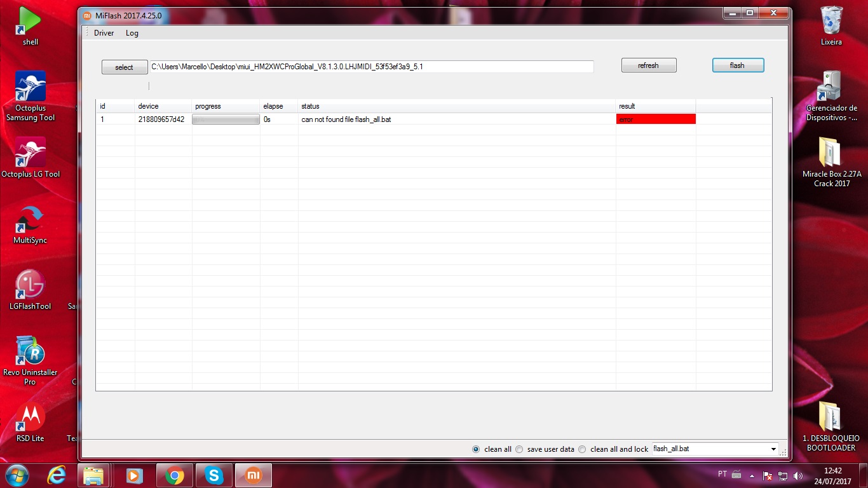Open MultiSync desktop icon
868x488 pixels.
pyautogui.click(x=30, y=224)
